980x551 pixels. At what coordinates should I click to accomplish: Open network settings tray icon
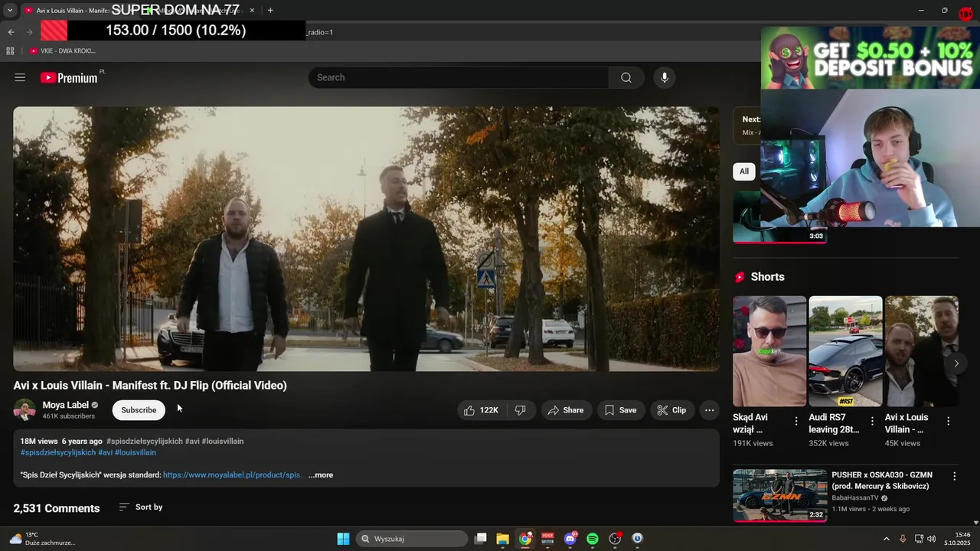tap(919, 539)
